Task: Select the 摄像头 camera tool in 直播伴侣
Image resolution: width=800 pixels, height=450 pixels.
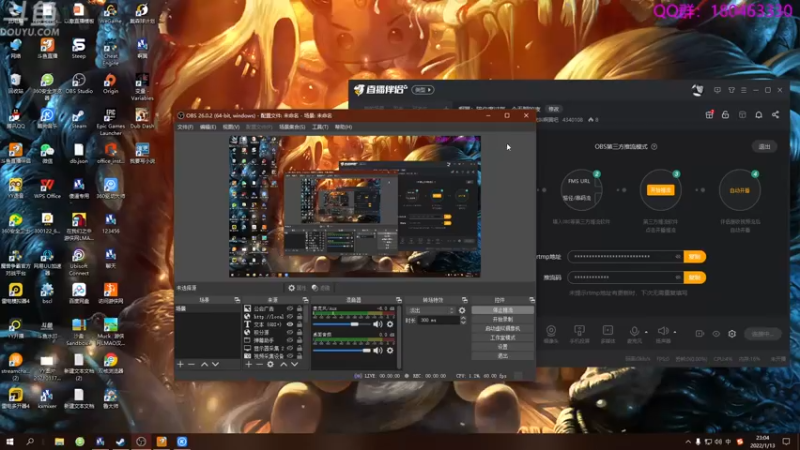Action: point(551,334)
